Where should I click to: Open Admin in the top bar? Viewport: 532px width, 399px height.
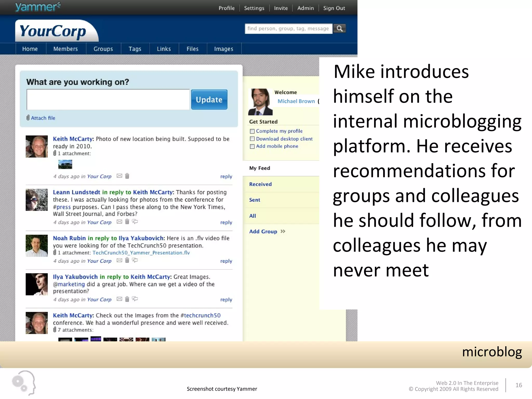tap(305, 8)
